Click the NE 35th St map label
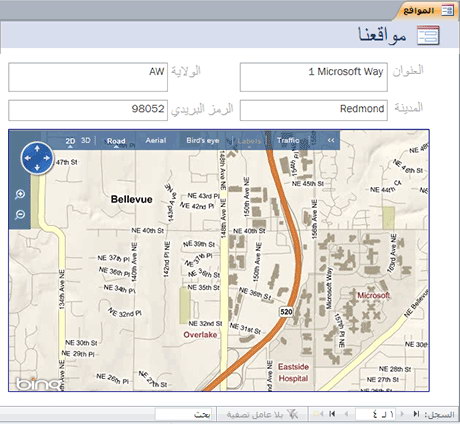 point(203,287)
